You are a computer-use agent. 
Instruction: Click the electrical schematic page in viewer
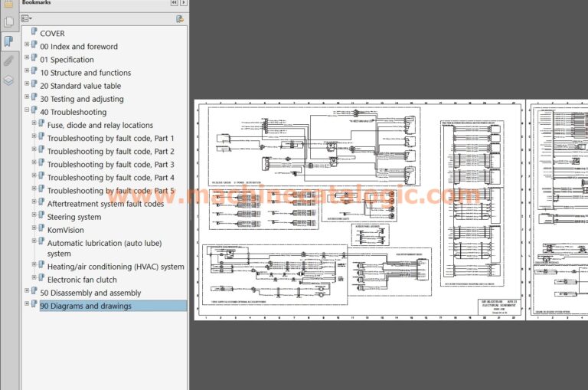359,209
